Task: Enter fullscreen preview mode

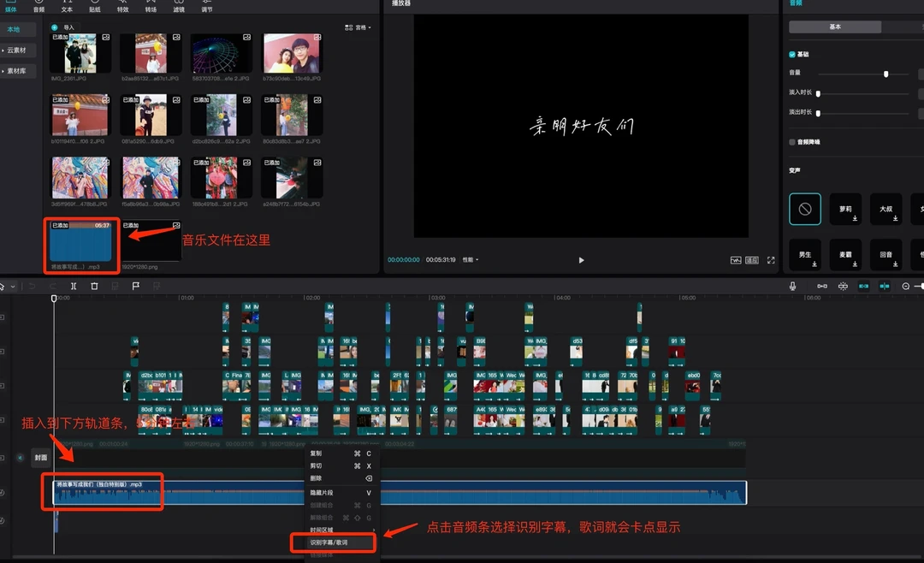Action: tap(771, 260)
